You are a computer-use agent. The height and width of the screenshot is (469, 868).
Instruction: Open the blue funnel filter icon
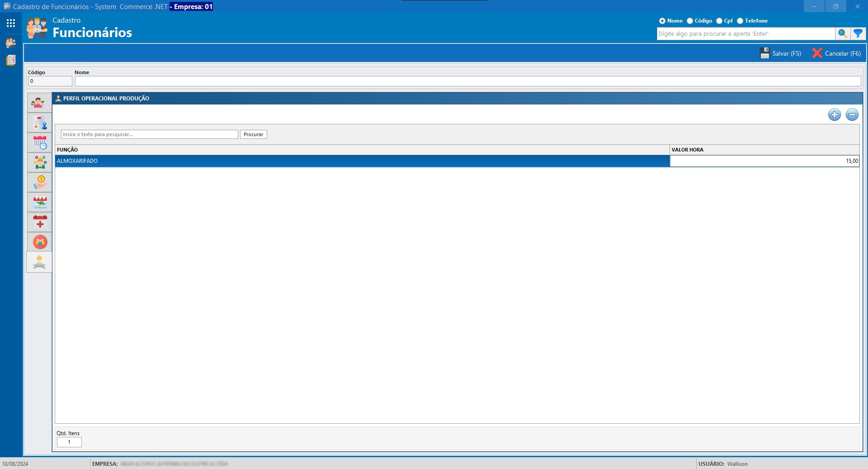pyautogui.click(x=858, y=34)
